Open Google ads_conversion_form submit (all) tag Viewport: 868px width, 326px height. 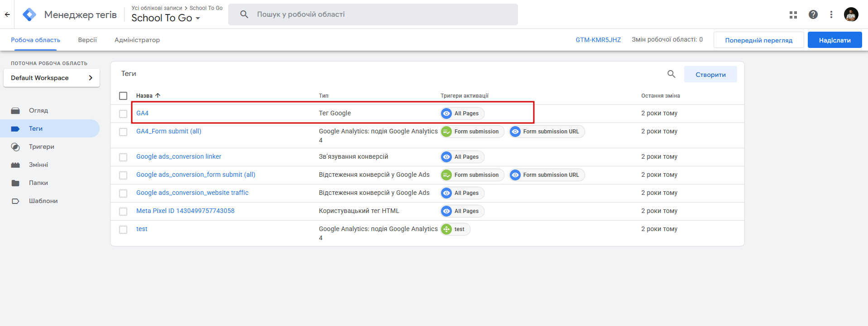(x=196, y=175)
